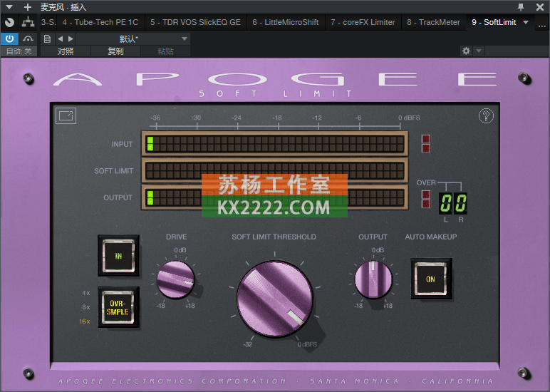Switch to 8 - TrackMeter tab
This screenshot has height=392, width=550.
click(434, 23)
